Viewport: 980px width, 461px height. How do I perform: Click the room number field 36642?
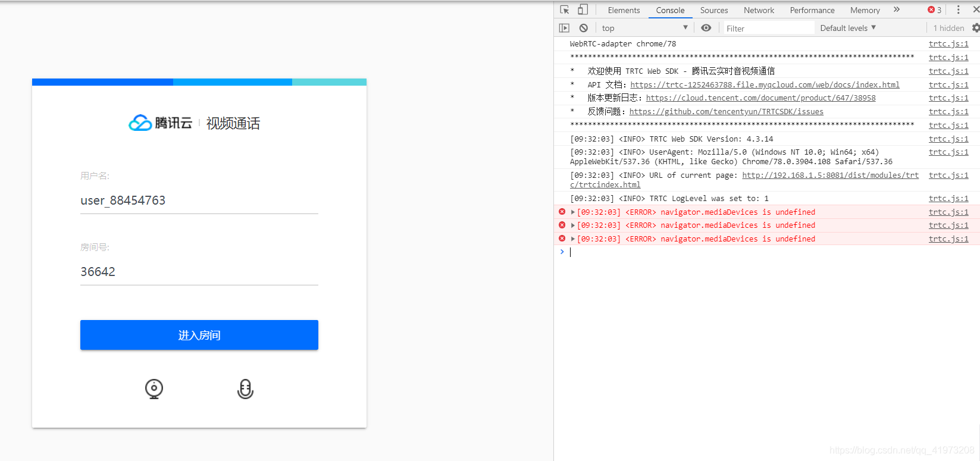tap(199, 272)
